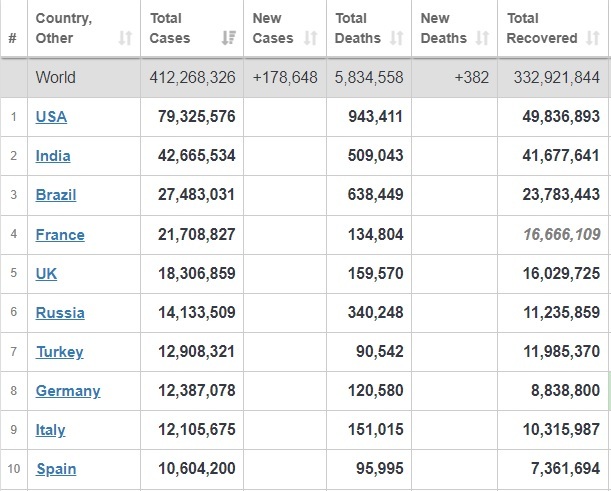Viewport: 611px width, 491px height.
Task: Select UK total deaths 159,570
Action: point(376,274)
